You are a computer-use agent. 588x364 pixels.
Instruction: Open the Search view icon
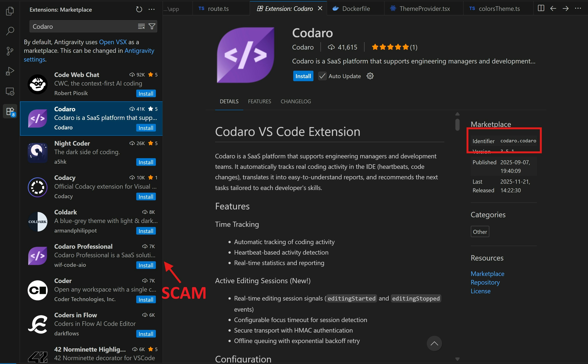(x=10, y=31)
